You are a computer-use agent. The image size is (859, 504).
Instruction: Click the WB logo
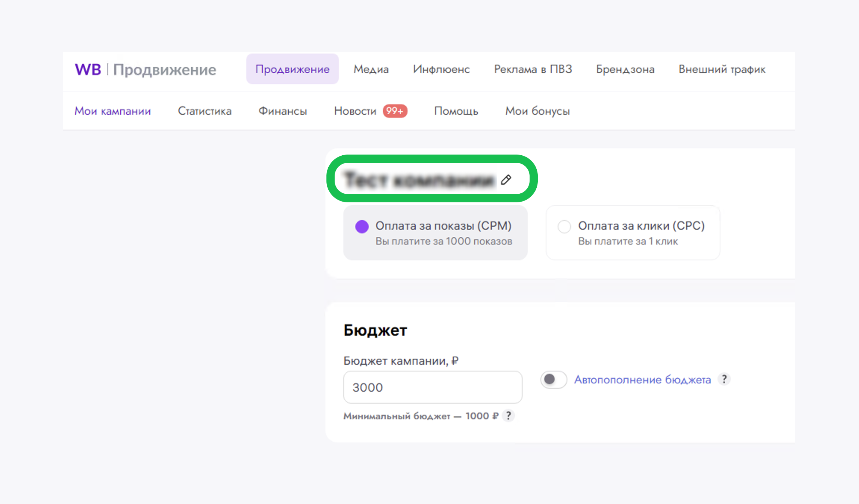tap(88, 69)
